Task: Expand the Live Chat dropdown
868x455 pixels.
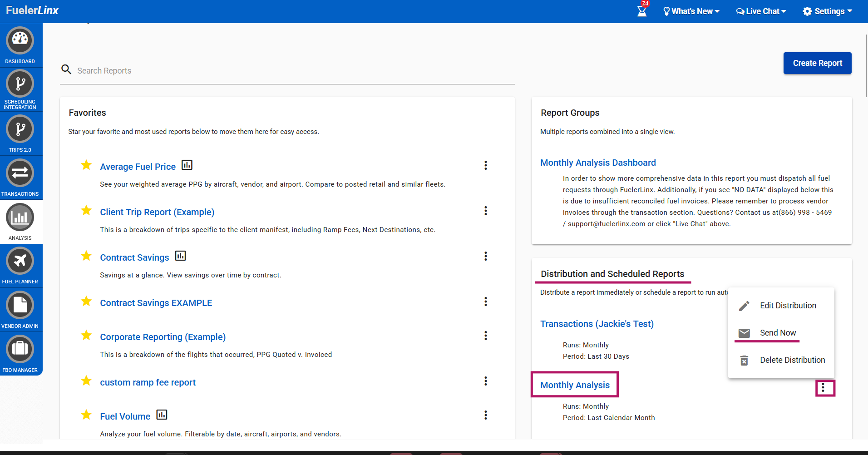Action: (761, 11)
